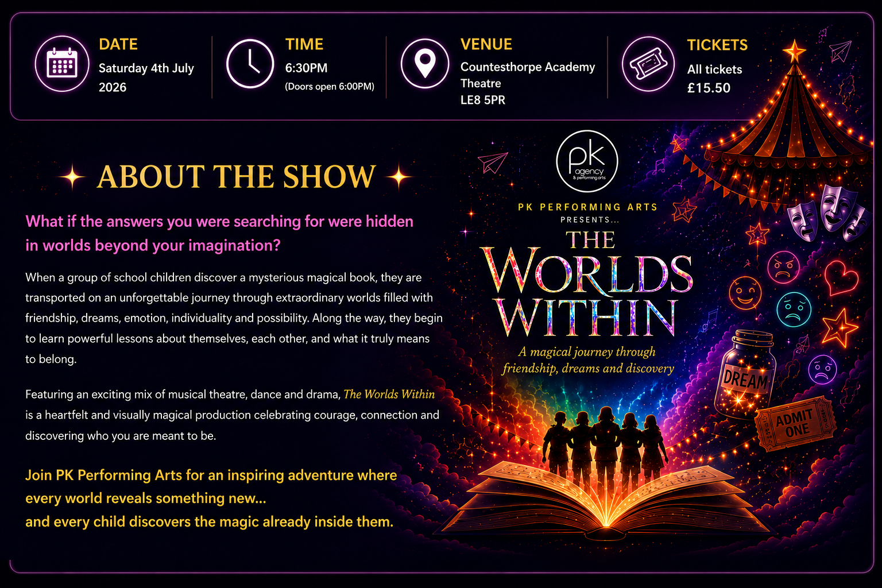
Task: Click the DATE heading
Action: coord(118,44)
